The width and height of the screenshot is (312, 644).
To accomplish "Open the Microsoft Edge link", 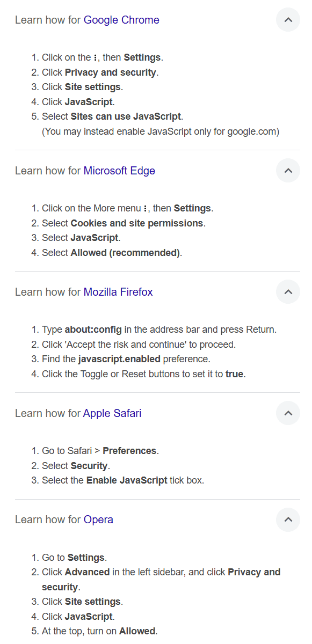I will [119, 171].
